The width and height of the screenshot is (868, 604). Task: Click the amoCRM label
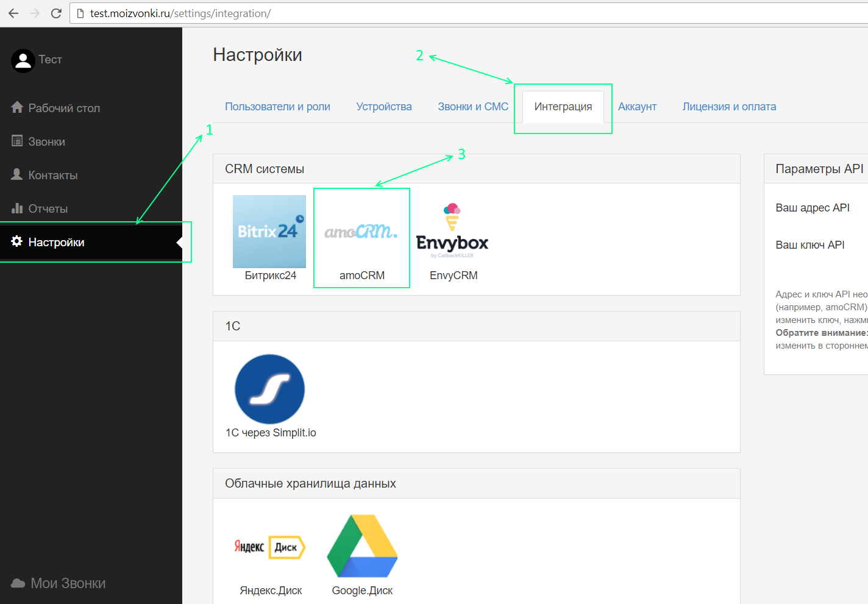click(x=362, y=275)
